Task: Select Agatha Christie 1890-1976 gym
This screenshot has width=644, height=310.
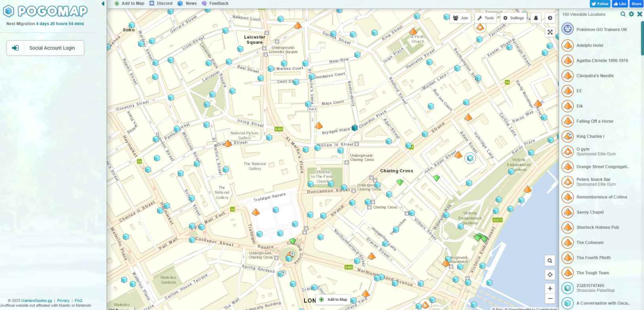Action: click(x=599, y=61)
